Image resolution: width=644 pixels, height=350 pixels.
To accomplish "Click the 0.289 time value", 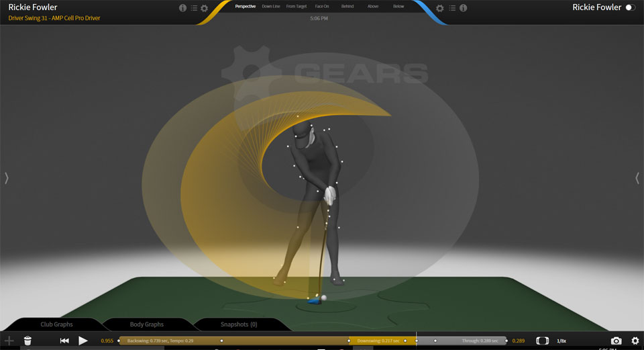I will (519, 341).
